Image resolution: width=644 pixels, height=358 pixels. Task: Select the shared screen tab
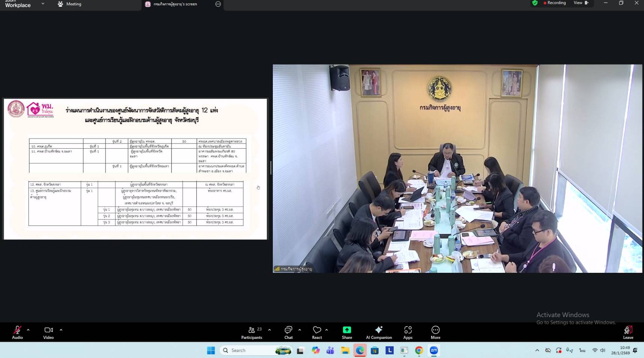coord(175,4)
